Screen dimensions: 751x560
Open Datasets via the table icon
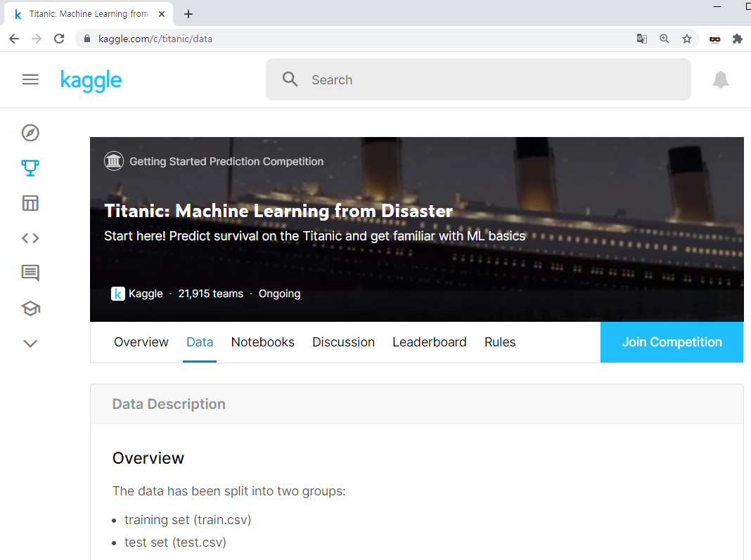click(30, 204)
